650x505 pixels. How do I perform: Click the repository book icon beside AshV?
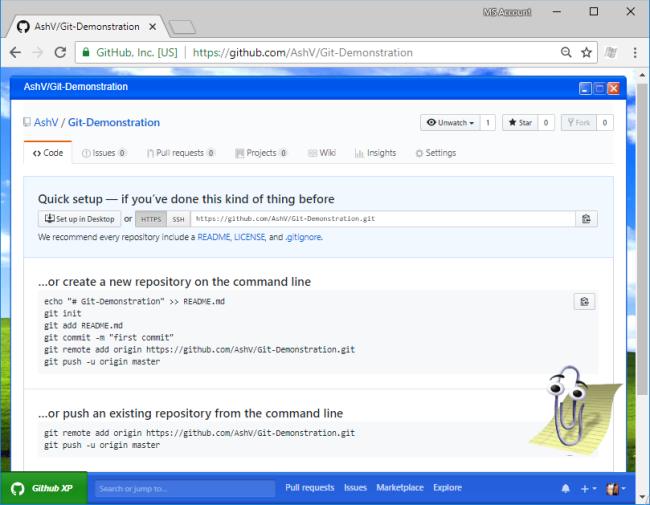pos(27,122)
